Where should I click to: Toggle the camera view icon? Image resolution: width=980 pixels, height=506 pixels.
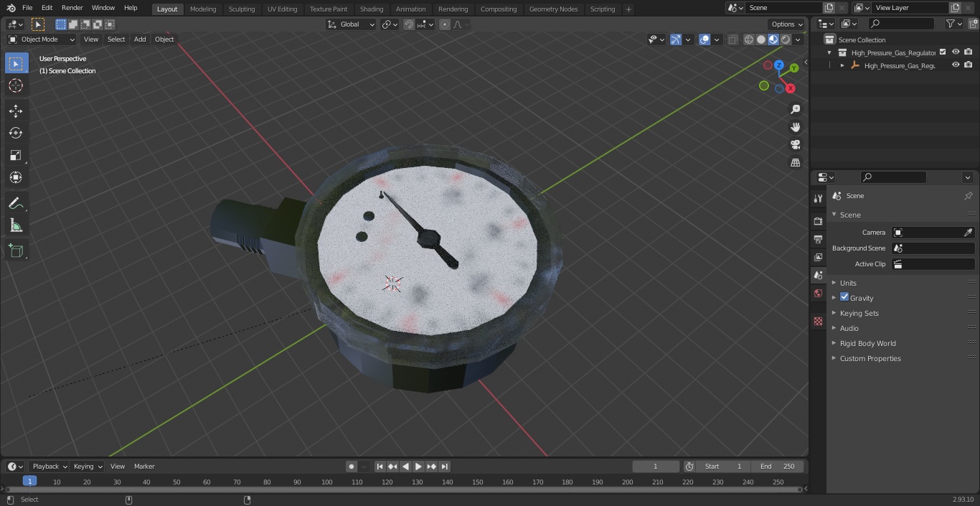coord(795,145)
